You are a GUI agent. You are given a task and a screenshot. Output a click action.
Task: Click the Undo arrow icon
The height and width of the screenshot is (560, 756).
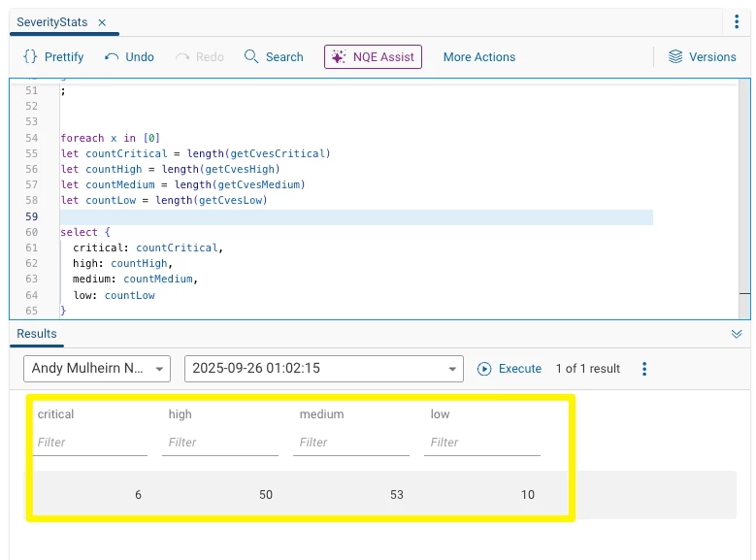click(112, 57)
